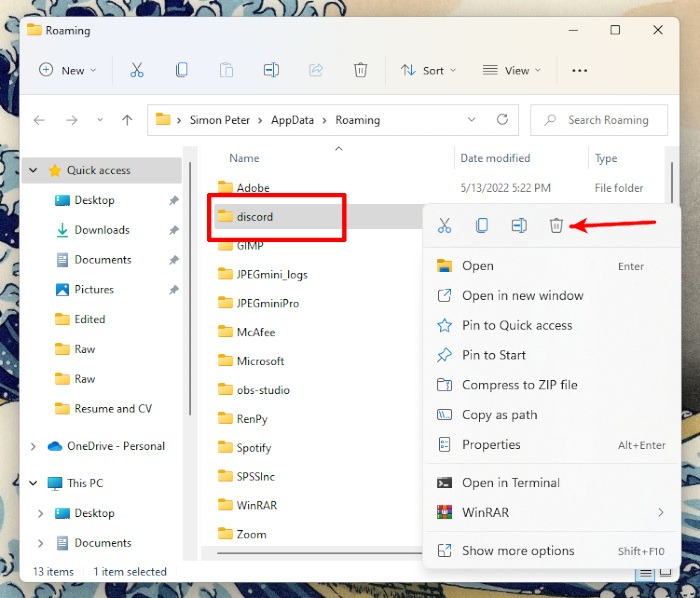Go forward with the right arrow

coord(71,120)
